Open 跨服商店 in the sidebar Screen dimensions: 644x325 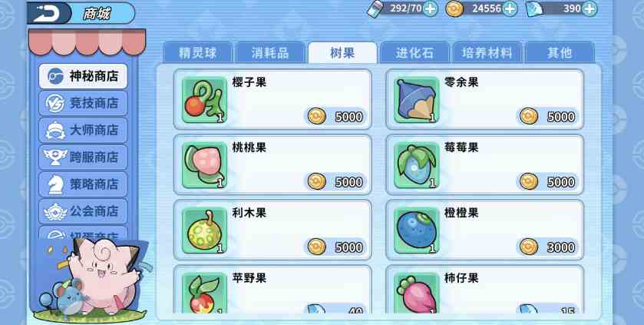(x=83, y=158)
